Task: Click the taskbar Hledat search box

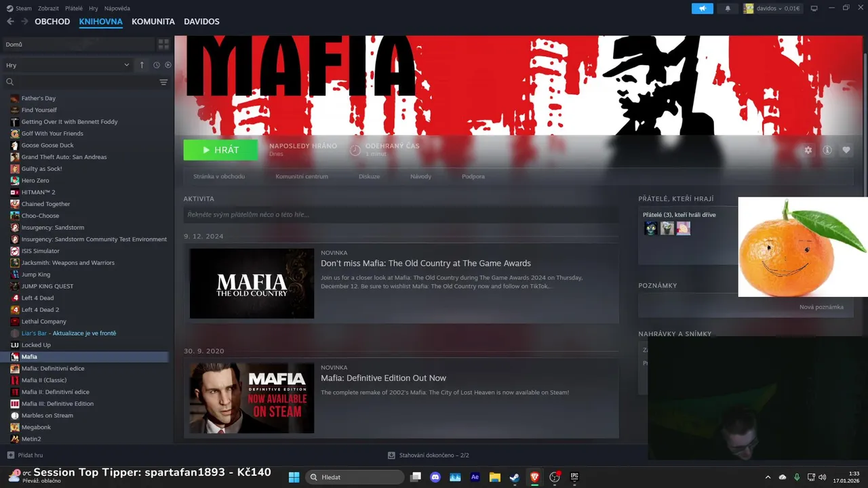Action: (356, 477)
